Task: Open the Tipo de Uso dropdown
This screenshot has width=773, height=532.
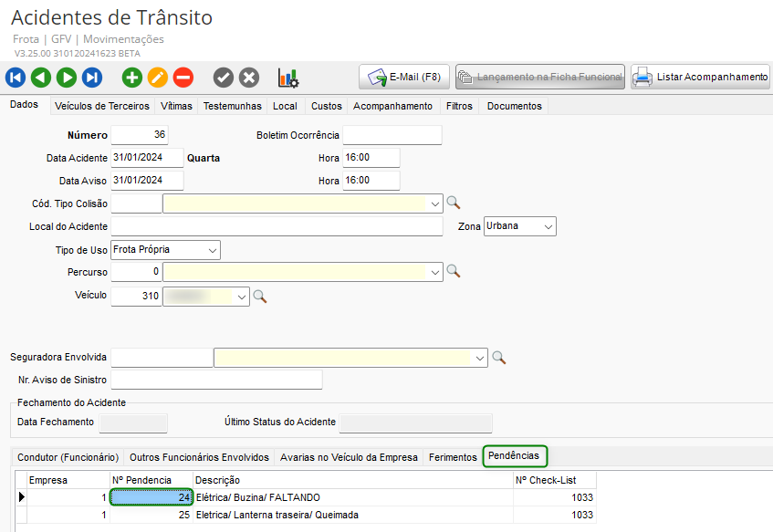Action: point(212,250)
